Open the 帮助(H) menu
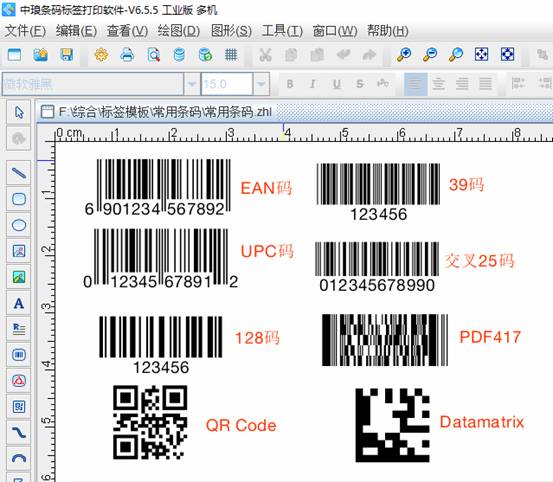Viewport: 553px width, 482px height. [x=388, y=31]
